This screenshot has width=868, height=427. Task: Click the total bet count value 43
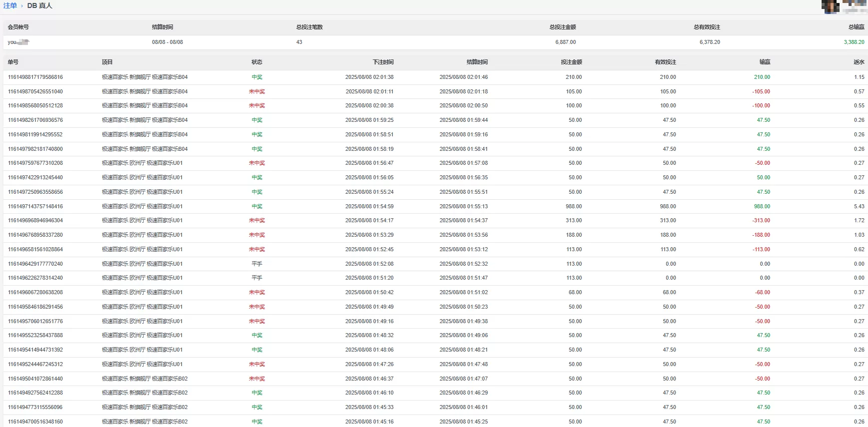pos(299,42)
